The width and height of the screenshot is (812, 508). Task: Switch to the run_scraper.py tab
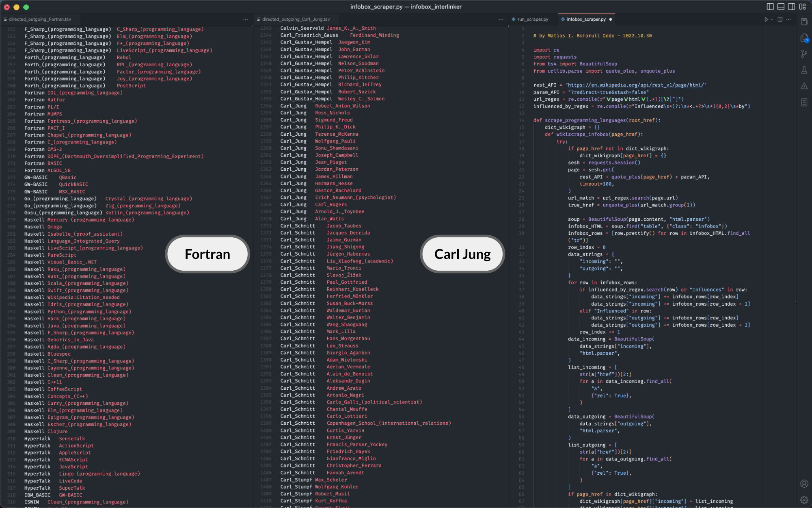tap(532, 19)
